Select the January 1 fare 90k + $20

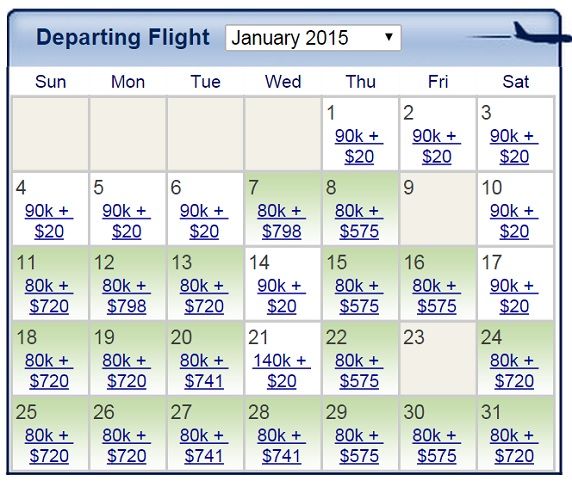pyautogui.click(x=359, y=146)
